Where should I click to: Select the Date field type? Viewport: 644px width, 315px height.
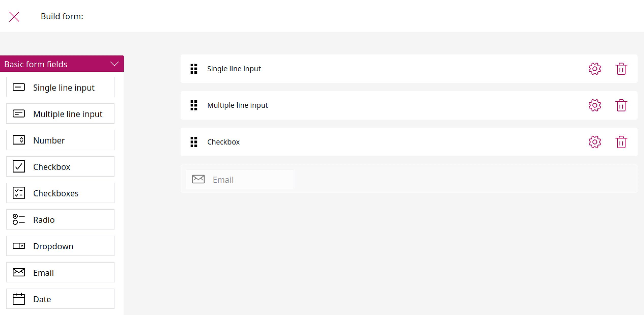coord(60,299)
